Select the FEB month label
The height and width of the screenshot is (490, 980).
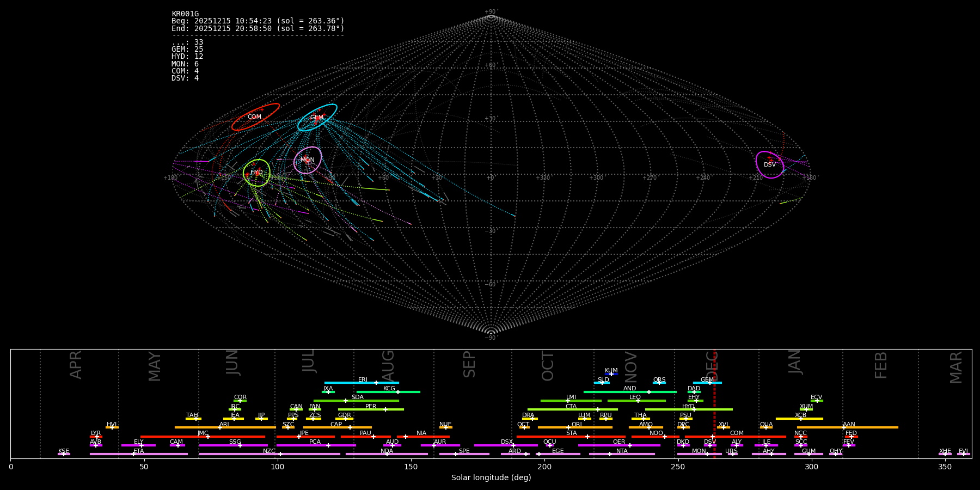[x=880, y=365]
